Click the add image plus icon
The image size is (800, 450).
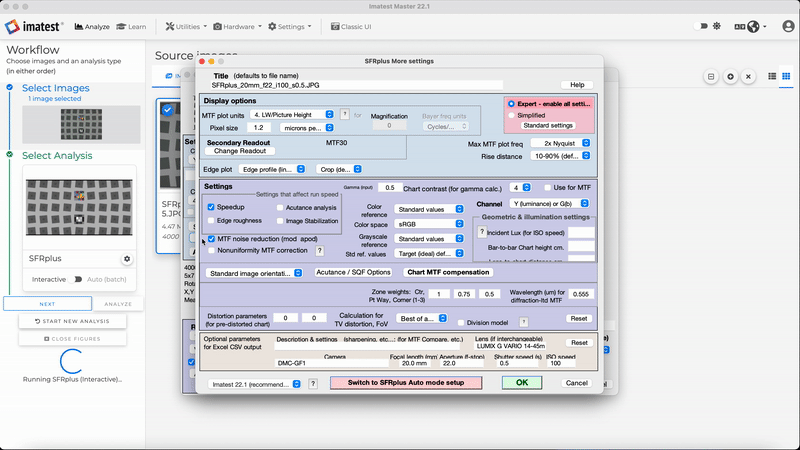730,77
